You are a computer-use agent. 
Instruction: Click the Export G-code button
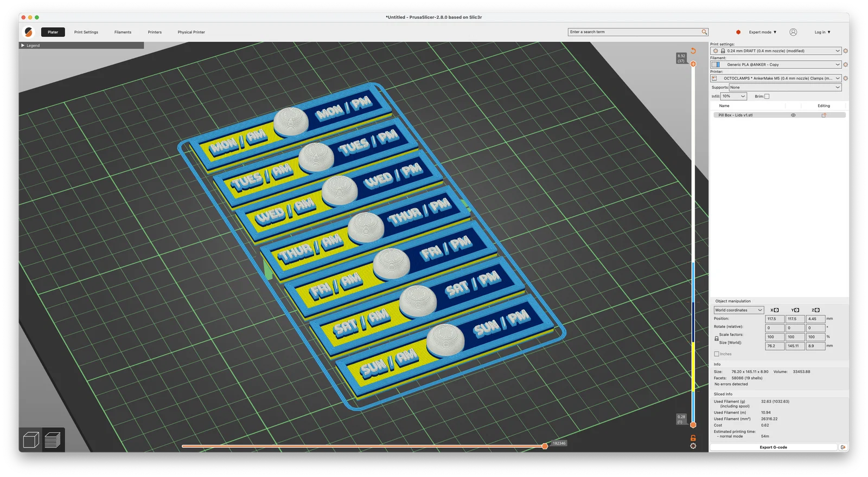[x=773, y=447]
